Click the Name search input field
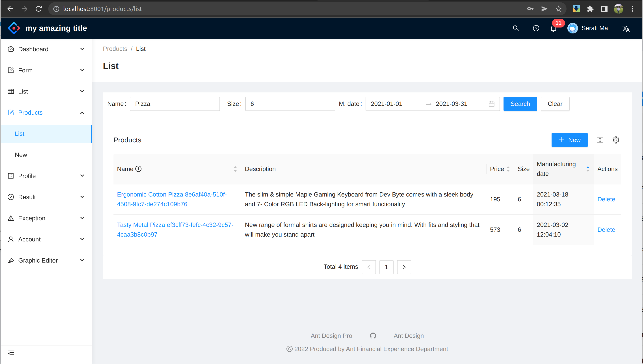The width and height of the screenshot is (643, 364). coord(175,104)
